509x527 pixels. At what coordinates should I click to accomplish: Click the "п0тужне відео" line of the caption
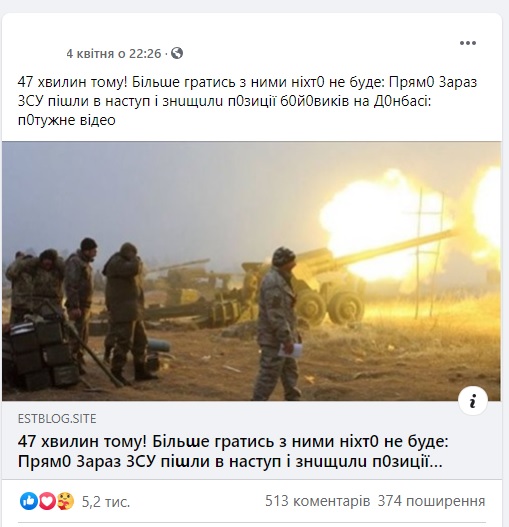click(67, 120)
